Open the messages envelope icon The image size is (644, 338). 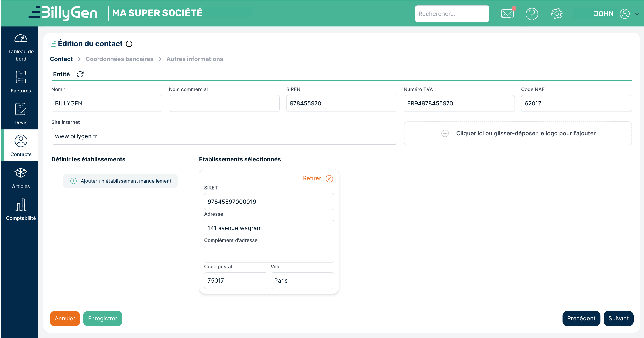[x=507, y=13]
